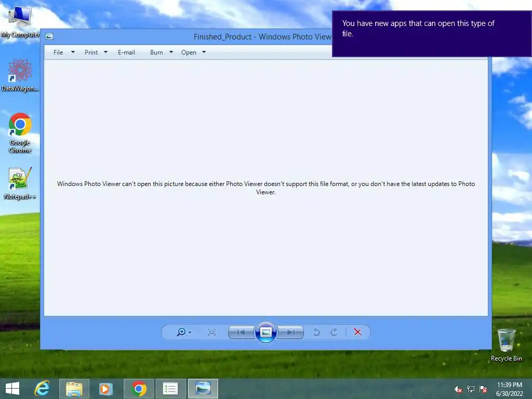Click the actual size fit icon
The height and width of the screenshot is (399, 532).
coord(212,332)
